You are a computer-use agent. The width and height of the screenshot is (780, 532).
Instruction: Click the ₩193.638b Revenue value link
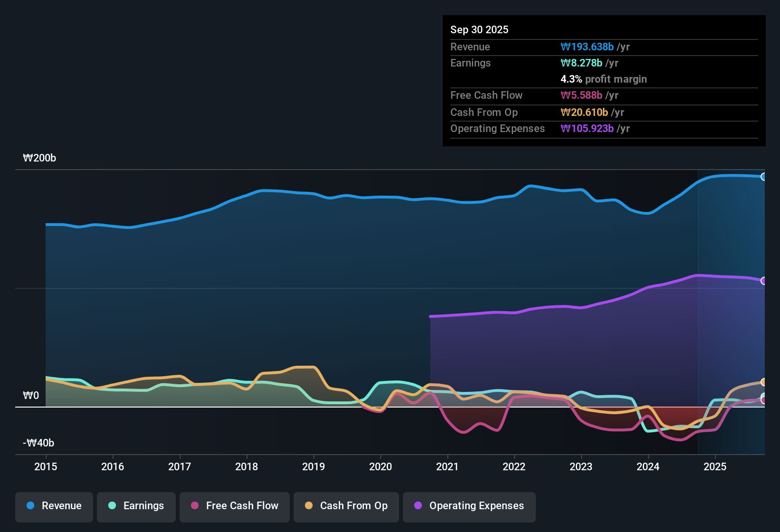coord(588,47)
